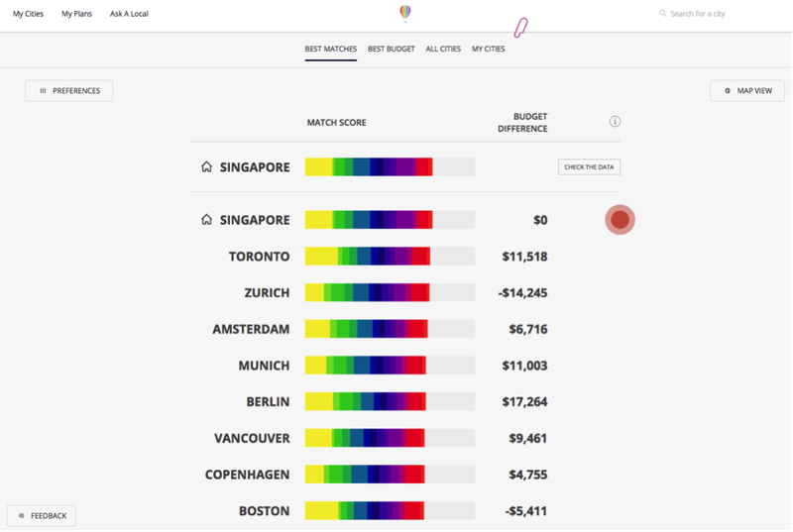Click the red circle marker by Singapore $0
Screen dimensions: 793x532
(621, 220)
